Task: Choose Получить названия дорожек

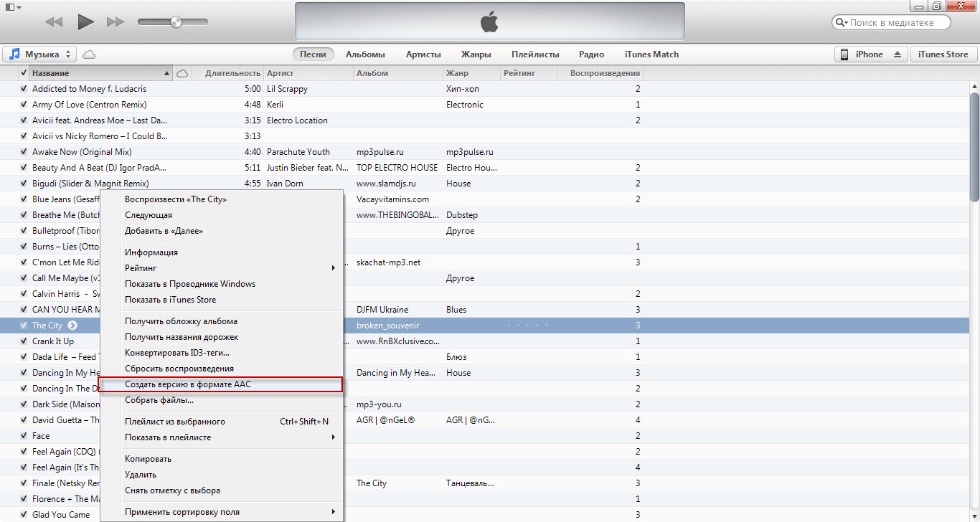Action: (x=222, y=337)
